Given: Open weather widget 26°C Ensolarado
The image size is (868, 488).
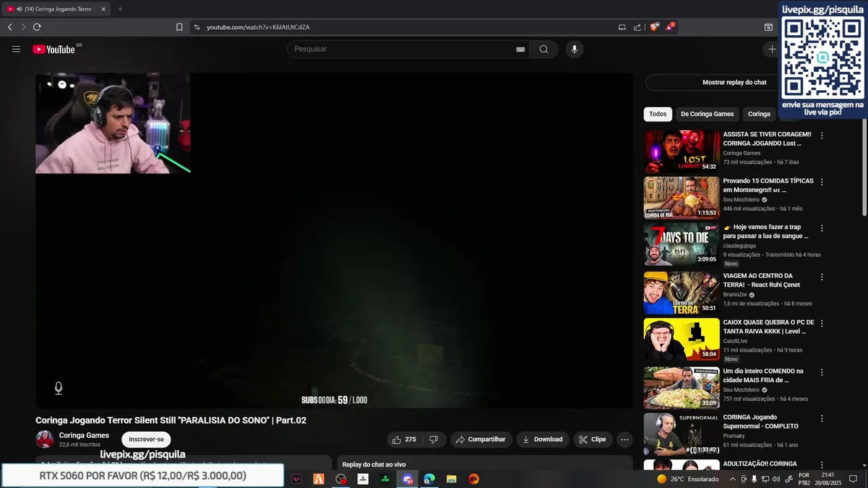Looking at the screenshot, I should (x=688, y=479).
